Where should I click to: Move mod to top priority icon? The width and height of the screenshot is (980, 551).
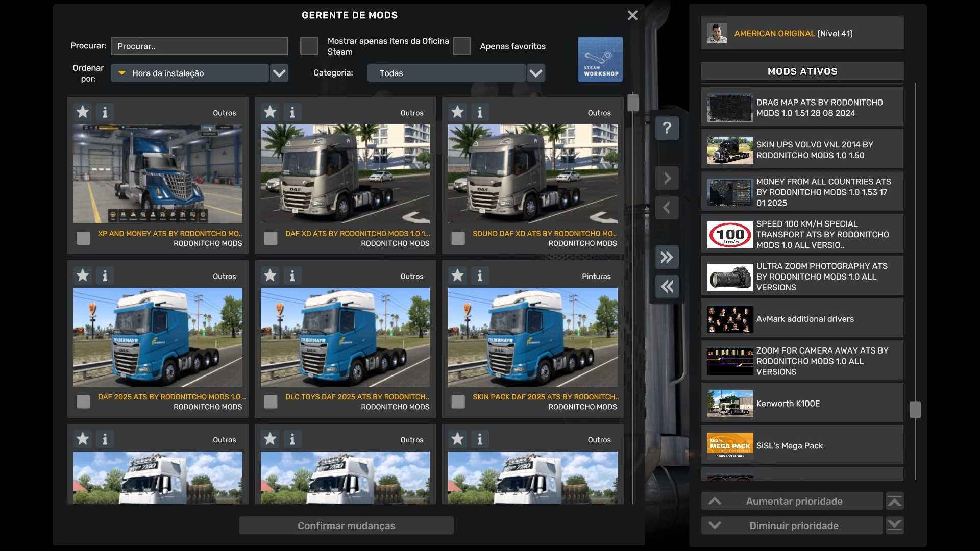tap(894, 501)
